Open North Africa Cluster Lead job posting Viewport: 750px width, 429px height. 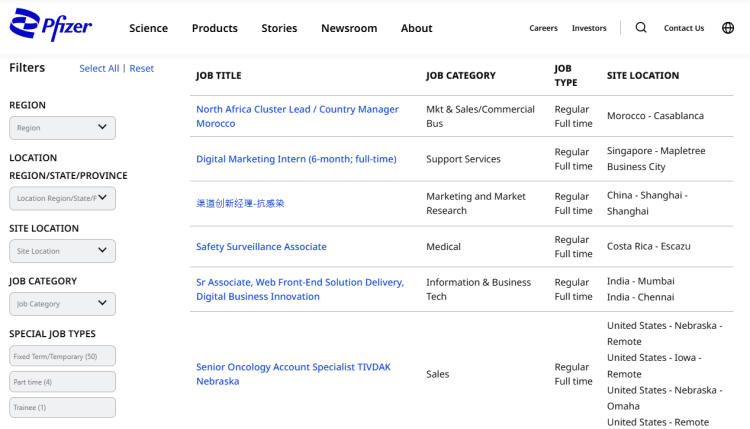pyautogui.click(x=297, y=116)
